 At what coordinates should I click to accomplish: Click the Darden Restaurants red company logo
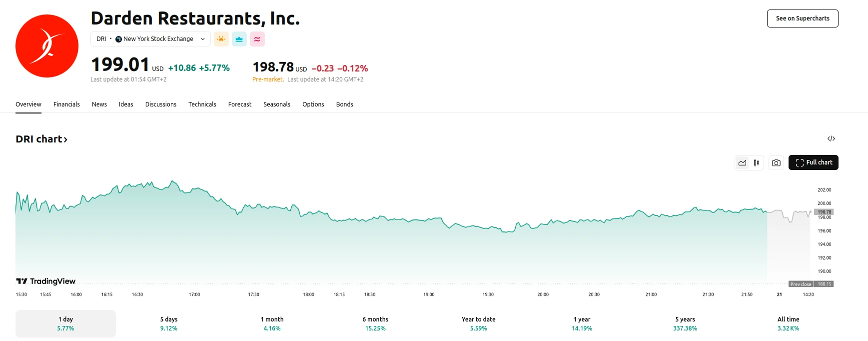point(46,45)
